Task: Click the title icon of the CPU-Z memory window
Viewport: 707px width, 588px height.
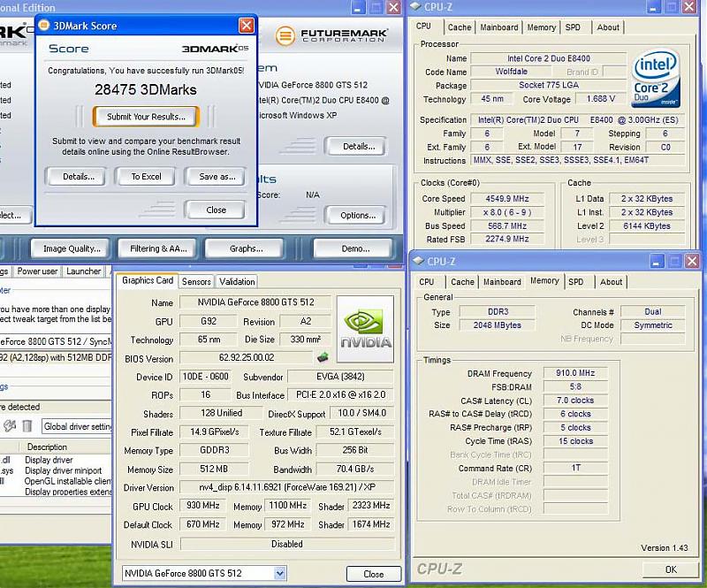Action: coord(418,261)
